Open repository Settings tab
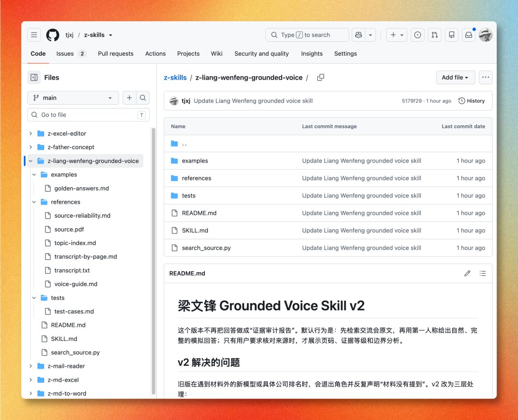 point(345,54)
